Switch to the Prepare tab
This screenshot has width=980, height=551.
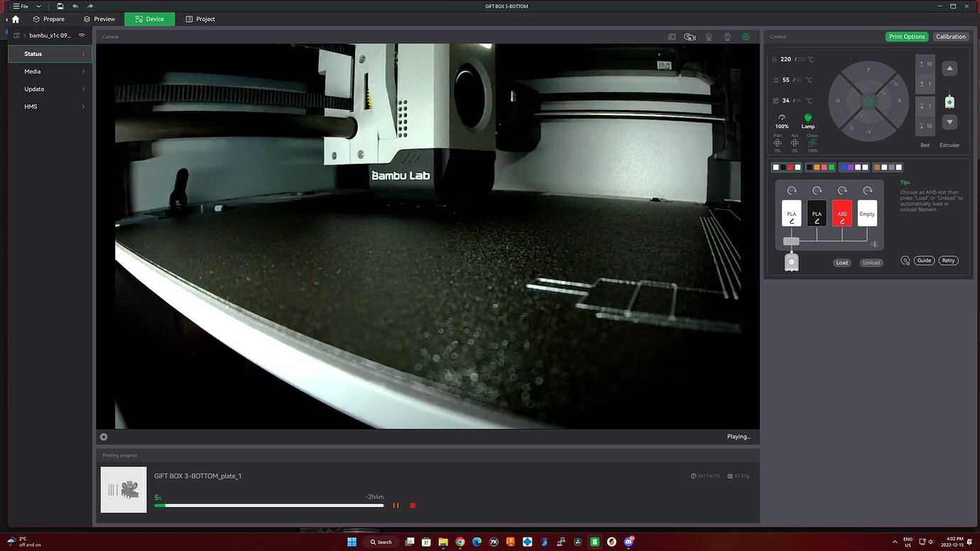pos(48,19)
